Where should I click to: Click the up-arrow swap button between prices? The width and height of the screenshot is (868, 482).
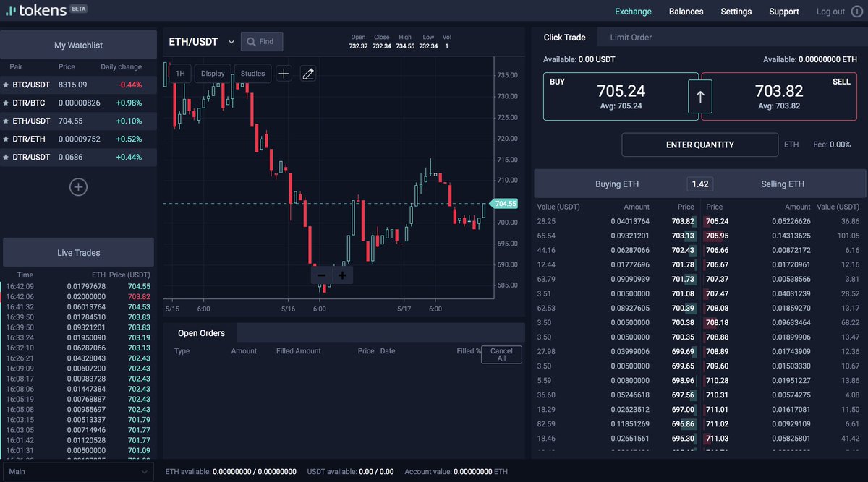700,96
